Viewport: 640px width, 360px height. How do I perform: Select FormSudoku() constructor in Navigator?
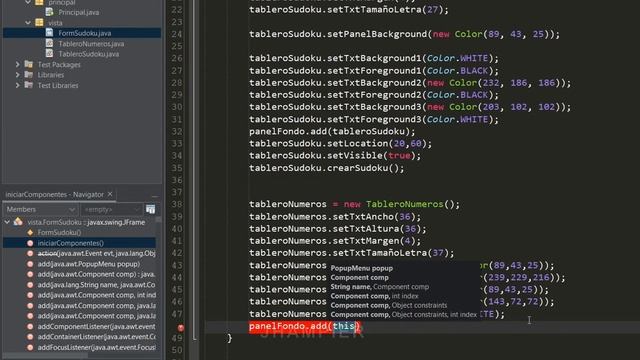[x=59, y=232]
